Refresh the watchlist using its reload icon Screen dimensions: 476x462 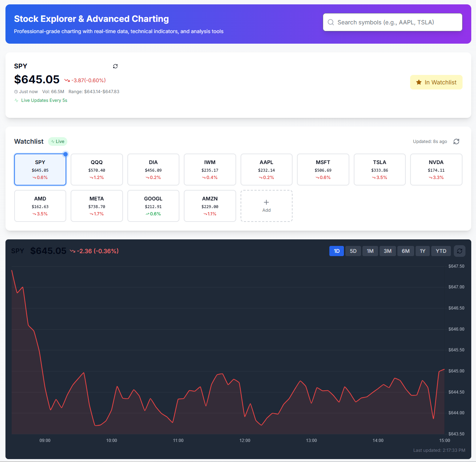[x=456, y=142]
